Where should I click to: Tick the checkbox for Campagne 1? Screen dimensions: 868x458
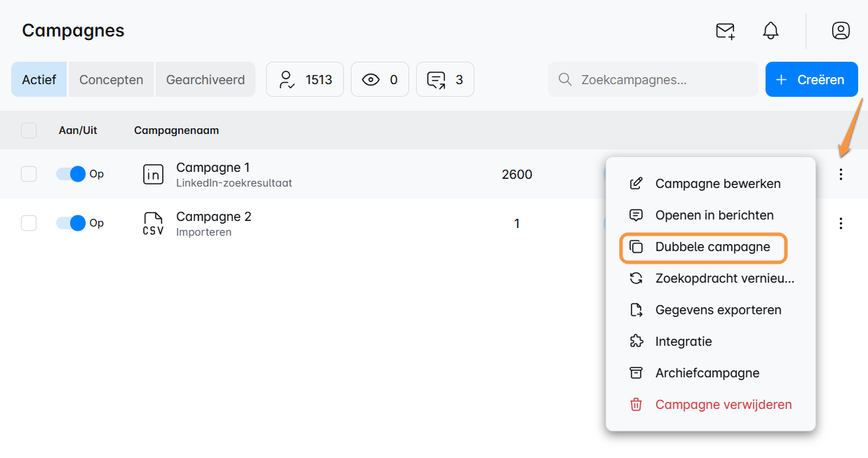[29, 174]
